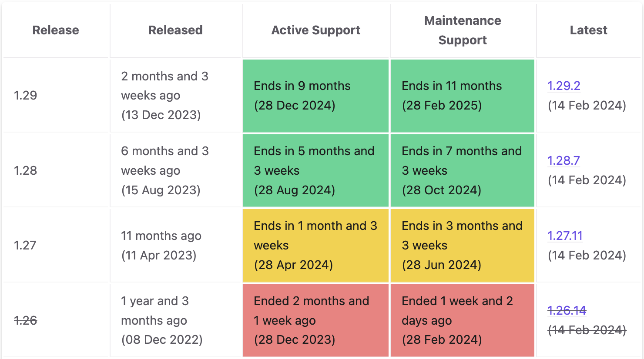The width and height of the screenshot is (644, 359).
Task: Select the 1.29 release row label
Action: [25, 96]
